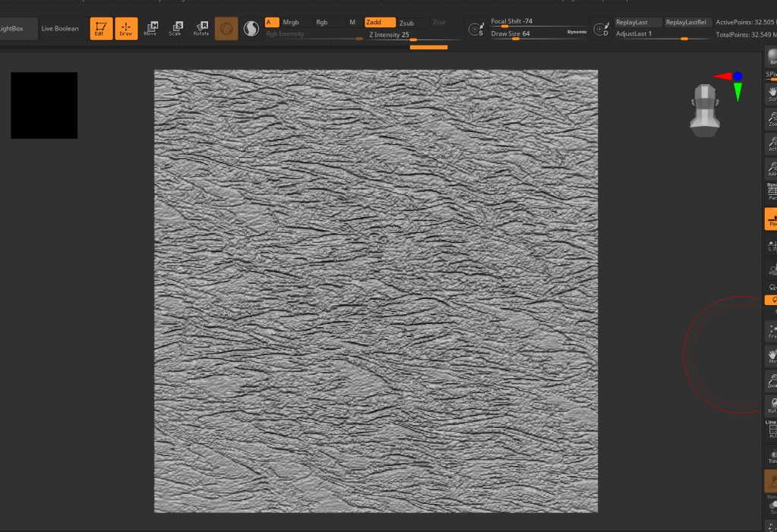The image size is (777, 532).
Task: Click the Sculptris Pro mode icon
Action: tap(251, 29)
